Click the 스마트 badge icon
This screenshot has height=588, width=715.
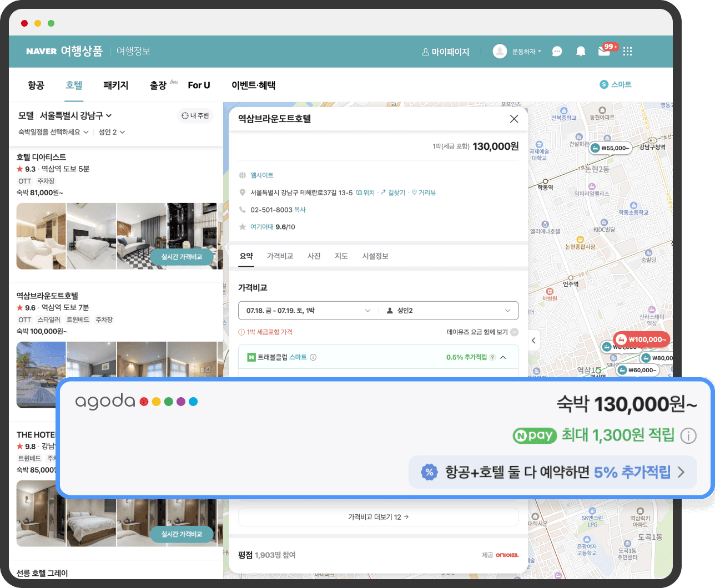(604, 84)
